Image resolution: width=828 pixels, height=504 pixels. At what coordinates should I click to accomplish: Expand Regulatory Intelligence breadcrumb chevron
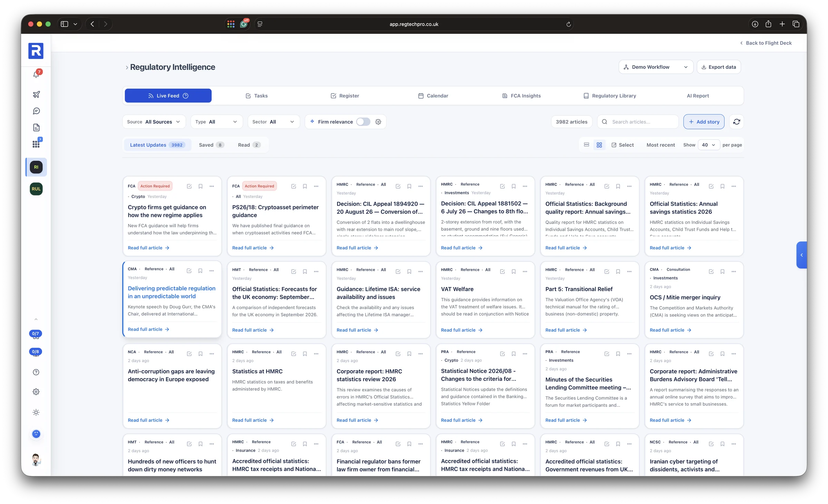127,67
